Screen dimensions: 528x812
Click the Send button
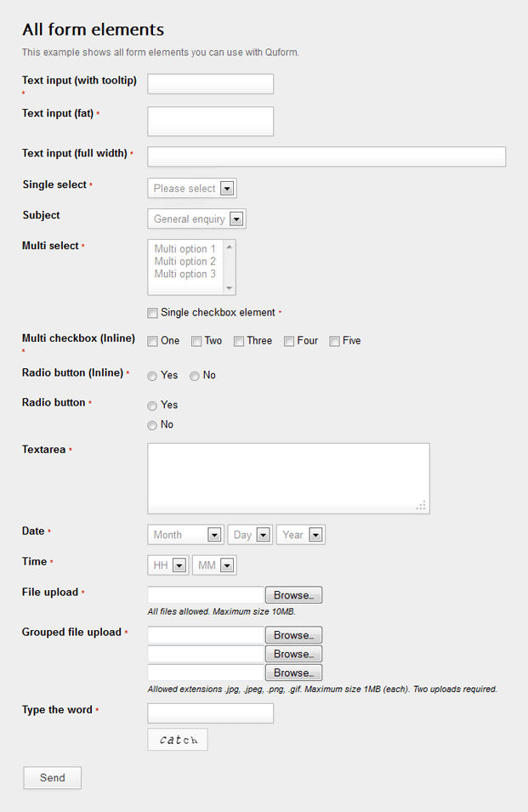52,777
